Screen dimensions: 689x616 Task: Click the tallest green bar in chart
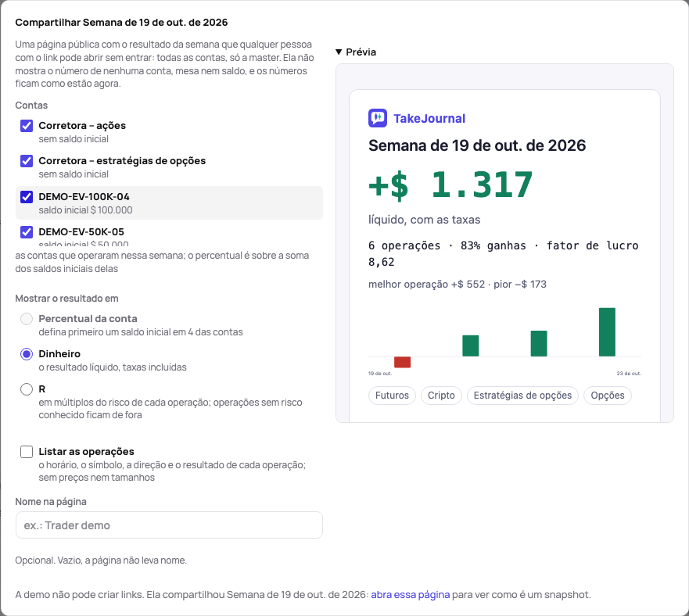pyautogui.click(x=607, y=332)
